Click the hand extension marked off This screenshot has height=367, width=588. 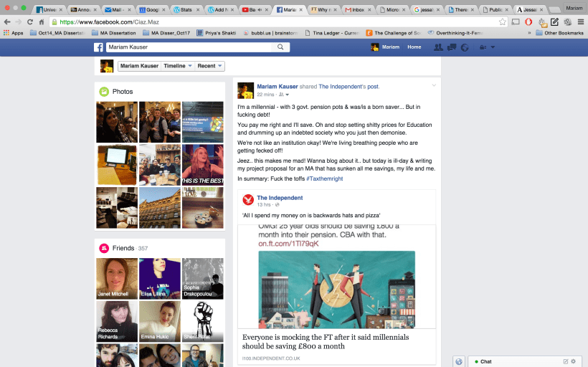click(542, 23)
